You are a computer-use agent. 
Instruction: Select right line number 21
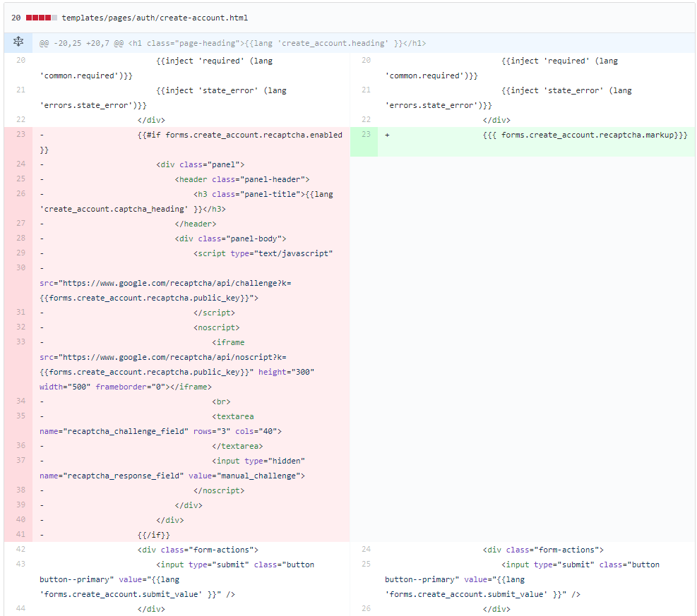366,90
